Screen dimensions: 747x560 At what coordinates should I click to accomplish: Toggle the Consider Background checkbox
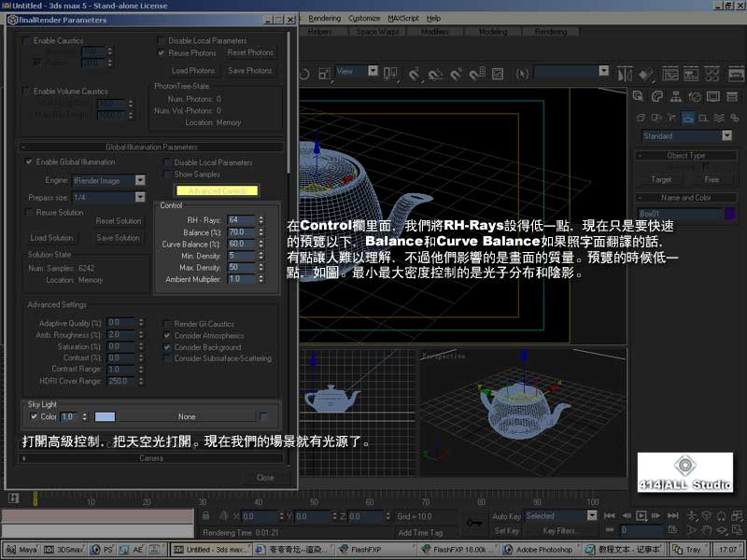point(167,347)
